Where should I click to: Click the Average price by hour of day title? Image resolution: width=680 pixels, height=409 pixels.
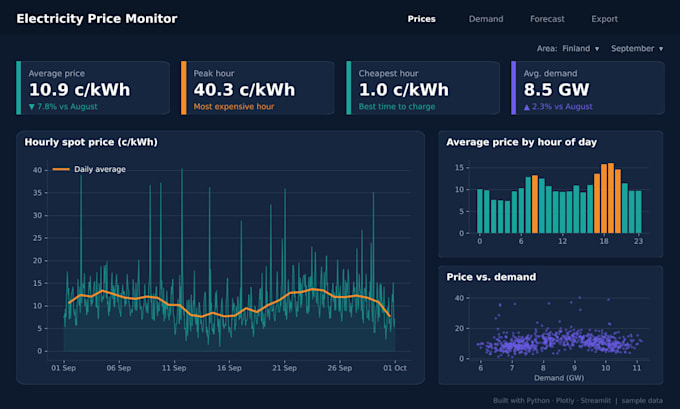(521, 142)
